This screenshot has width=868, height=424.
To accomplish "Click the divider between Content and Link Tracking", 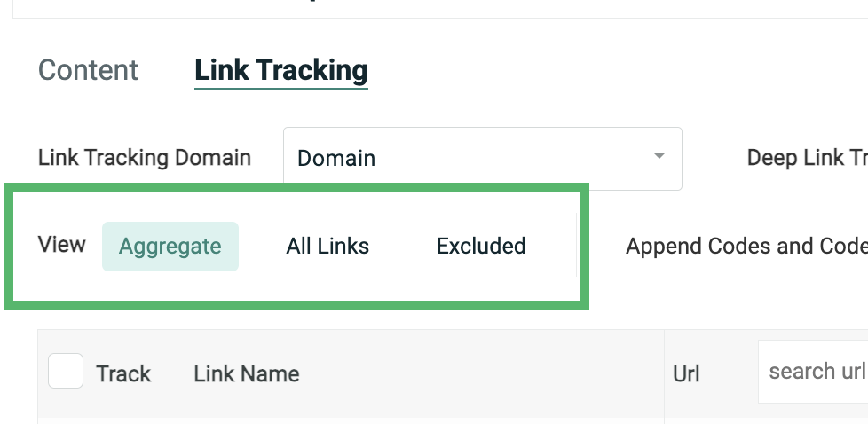I will click(178, 71).
